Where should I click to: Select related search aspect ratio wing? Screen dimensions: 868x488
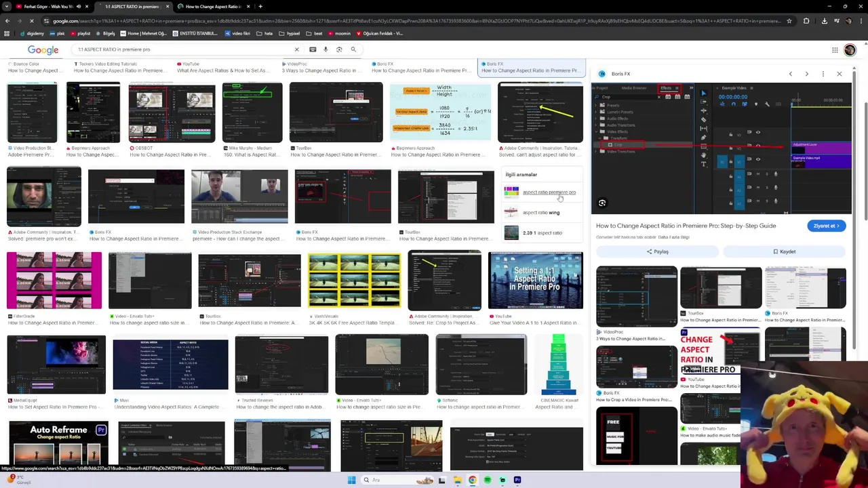tap(540, 213)
